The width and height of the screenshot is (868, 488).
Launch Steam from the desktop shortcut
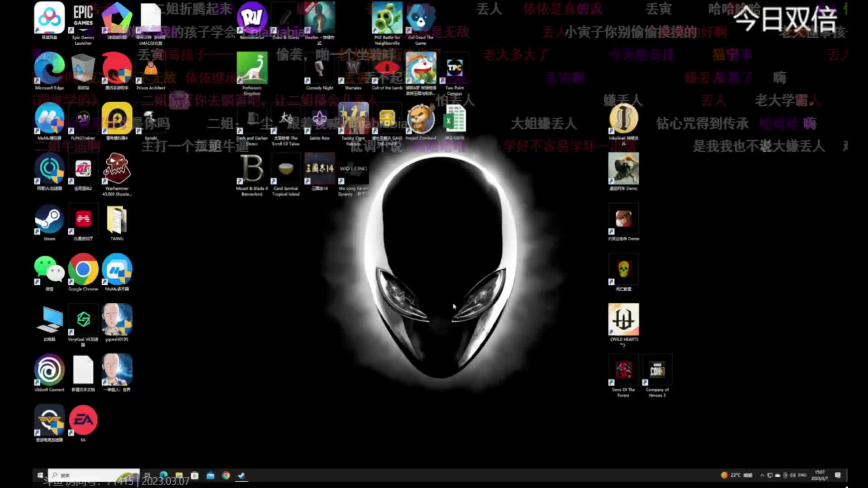49,222
